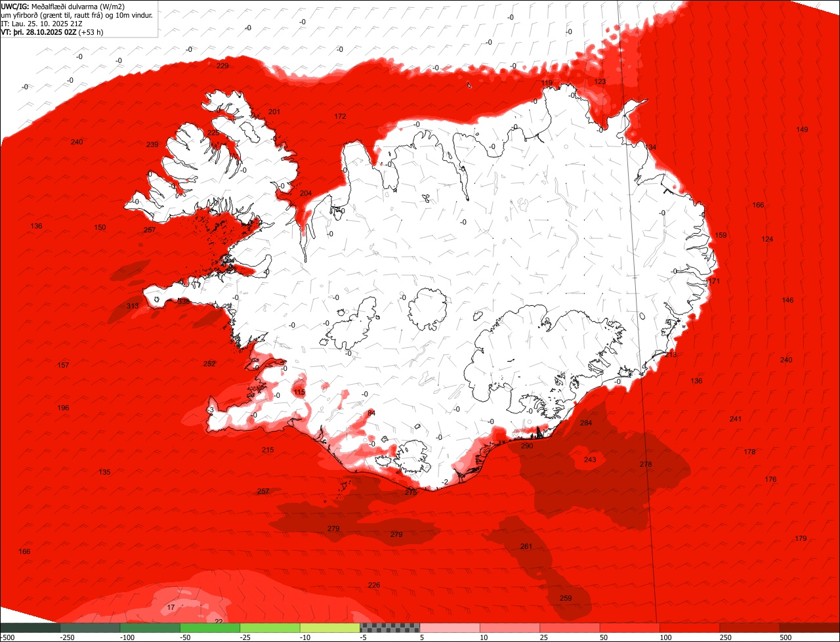The height and width of the screenshot is (642, 840).
Task: Click the flux value 150 on the map
Action: [100, 227]
